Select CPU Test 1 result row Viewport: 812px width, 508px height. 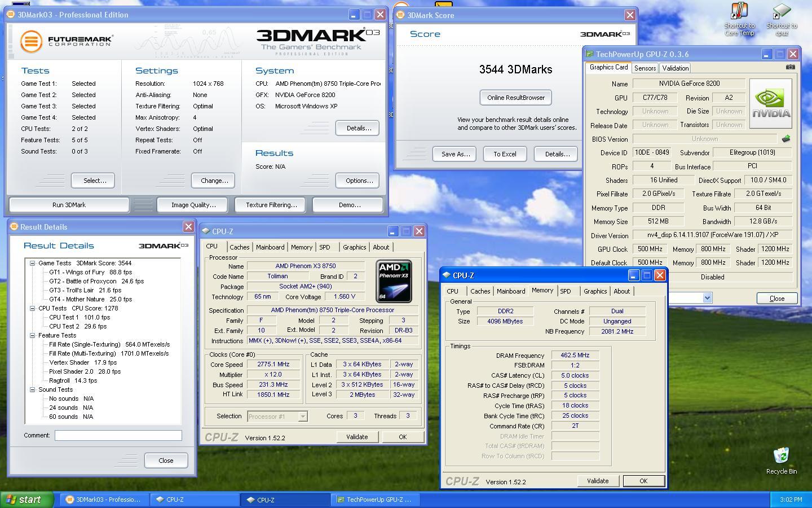(x=79, y=317)
